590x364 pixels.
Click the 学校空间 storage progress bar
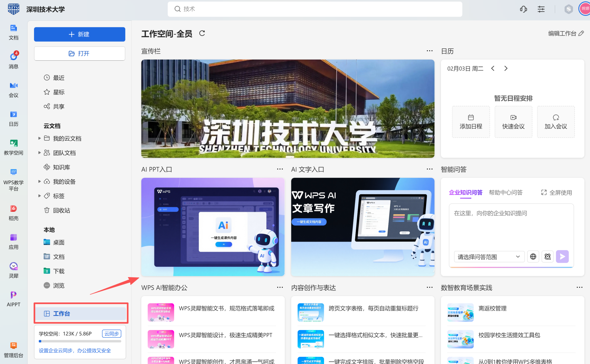tap(80, 341)
